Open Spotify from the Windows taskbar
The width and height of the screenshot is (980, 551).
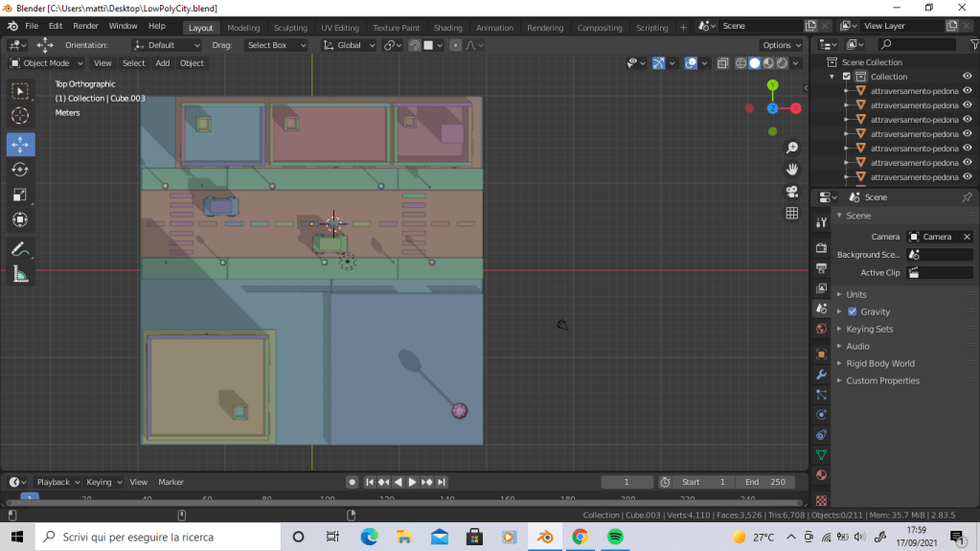[615, 537]
